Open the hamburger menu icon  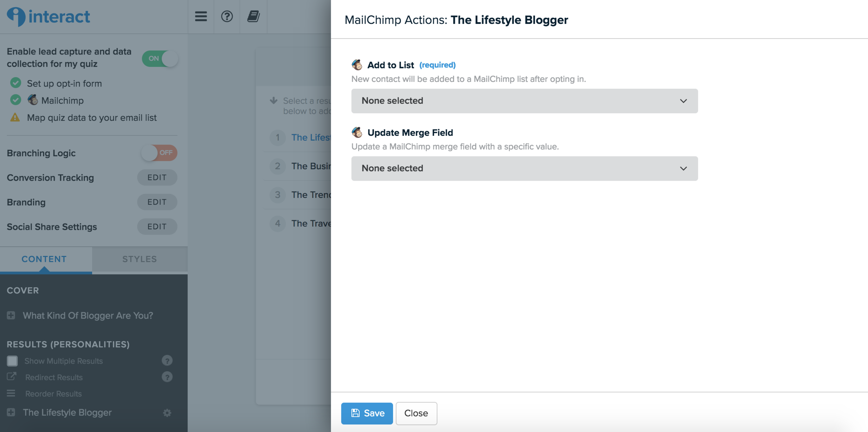click(201, 16)
